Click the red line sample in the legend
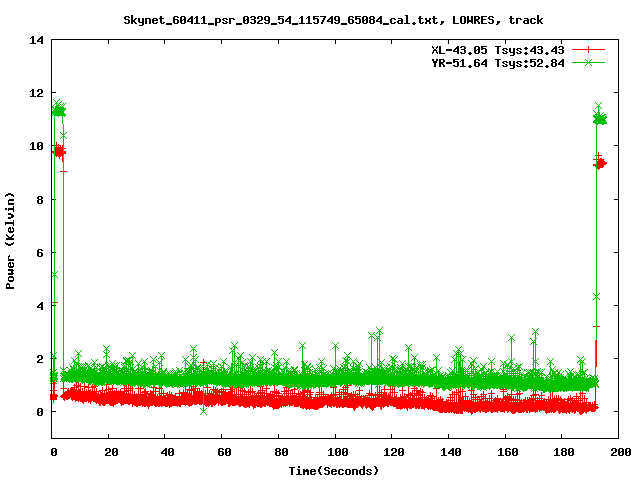640x480 pixels. [588, 50]
